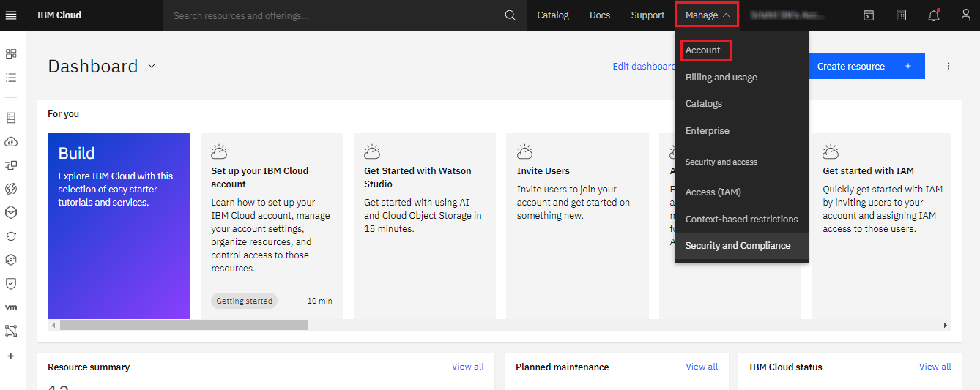980x390 pixels.
Task: Launch IBM Cloud Shell terminal icon
Action: [x=869, y=15]
